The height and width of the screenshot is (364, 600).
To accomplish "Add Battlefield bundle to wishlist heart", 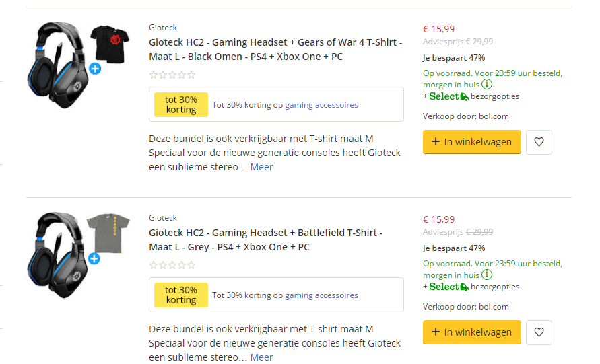I will coord(539,332).
